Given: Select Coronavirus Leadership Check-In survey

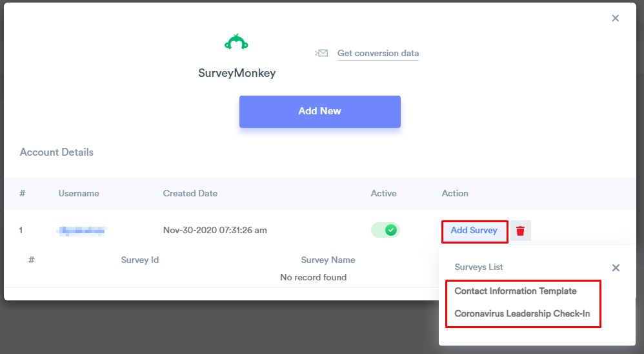Looking at the screenshot, I should pos(522,314).
